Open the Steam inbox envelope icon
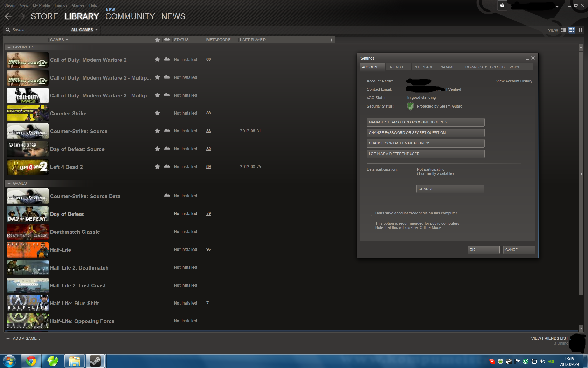Screen dimensions: 588x368 pos(502,5)
